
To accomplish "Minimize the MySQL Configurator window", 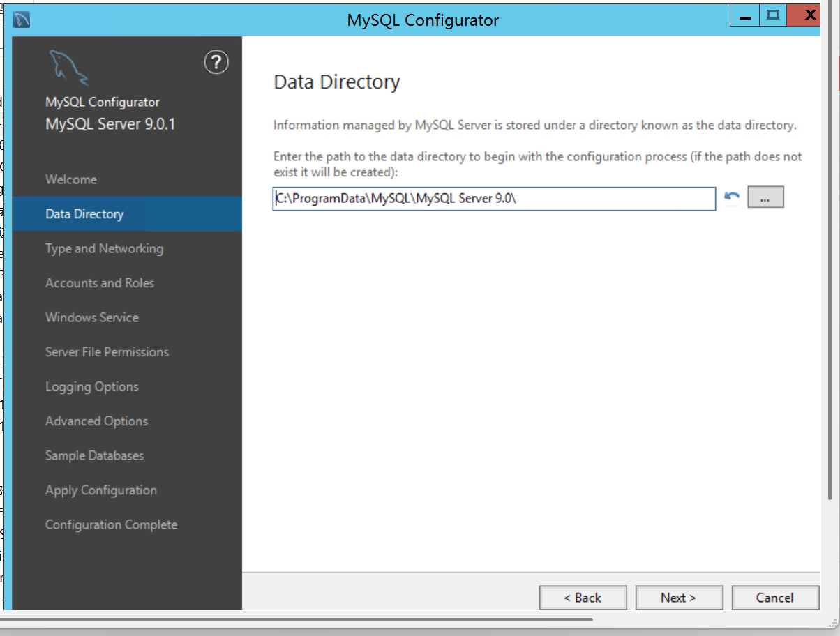I will click(745, 15).
